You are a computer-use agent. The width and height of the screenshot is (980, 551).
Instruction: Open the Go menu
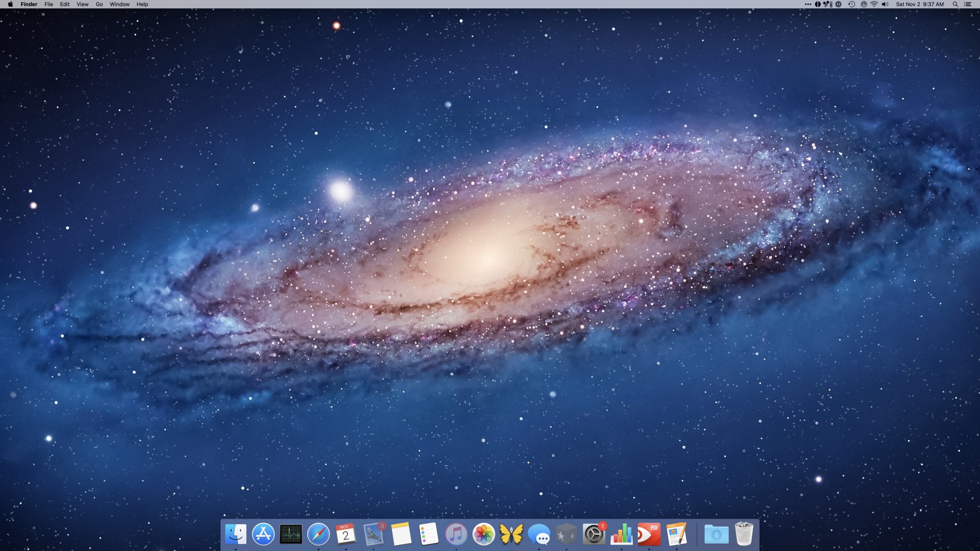(x=99, y=4)
